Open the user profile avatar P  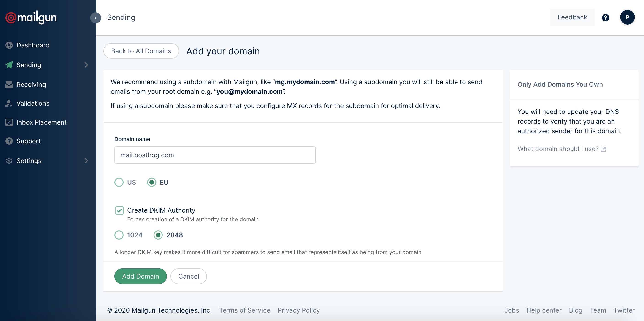tap(627, 17)
